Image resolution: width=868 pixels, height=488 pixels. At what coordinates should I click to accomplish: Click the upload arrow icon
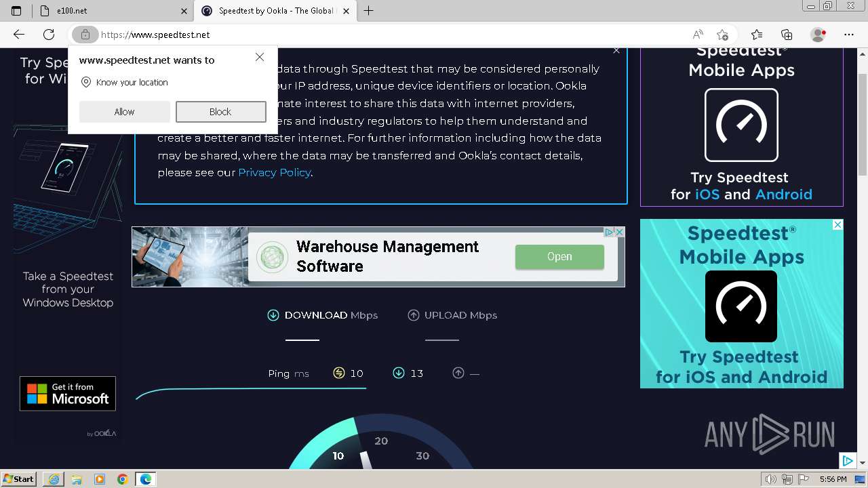[414, 315]
